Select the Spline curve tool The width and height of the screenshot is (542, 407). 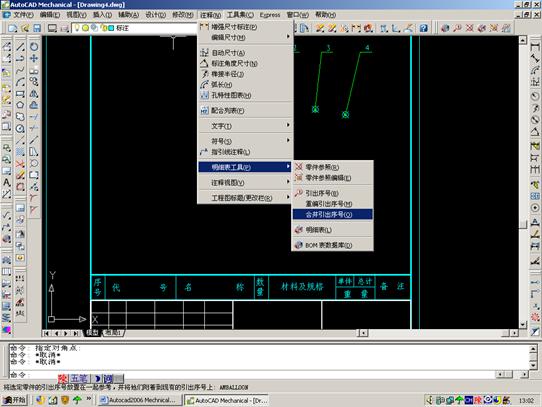(20, 70)
